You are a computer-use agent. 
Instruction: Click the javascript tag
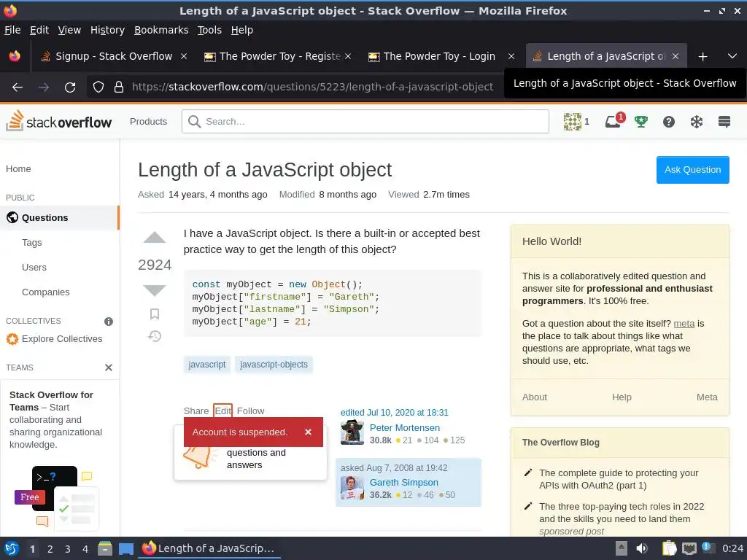coord(207,365)
